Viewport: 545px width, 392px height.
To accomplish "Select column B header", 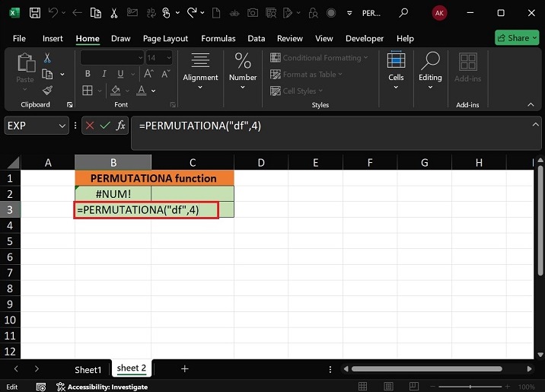I will tap(113, 162).
